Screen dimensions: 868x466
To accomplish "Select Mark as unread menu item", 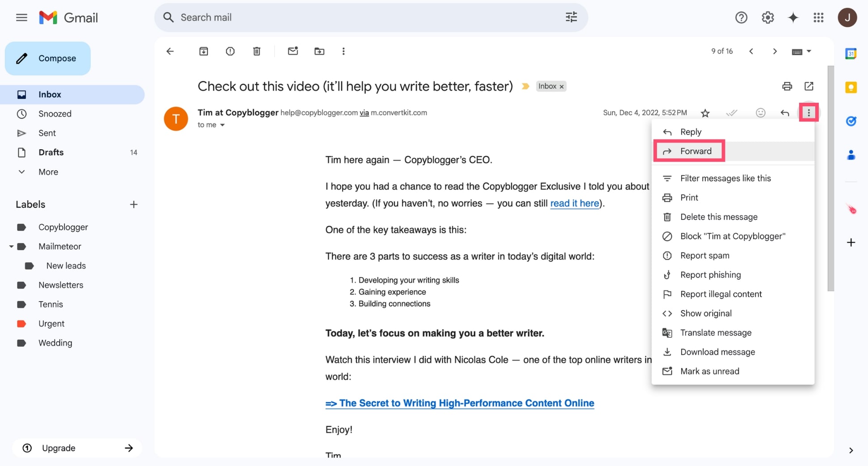I will (733, 371).
